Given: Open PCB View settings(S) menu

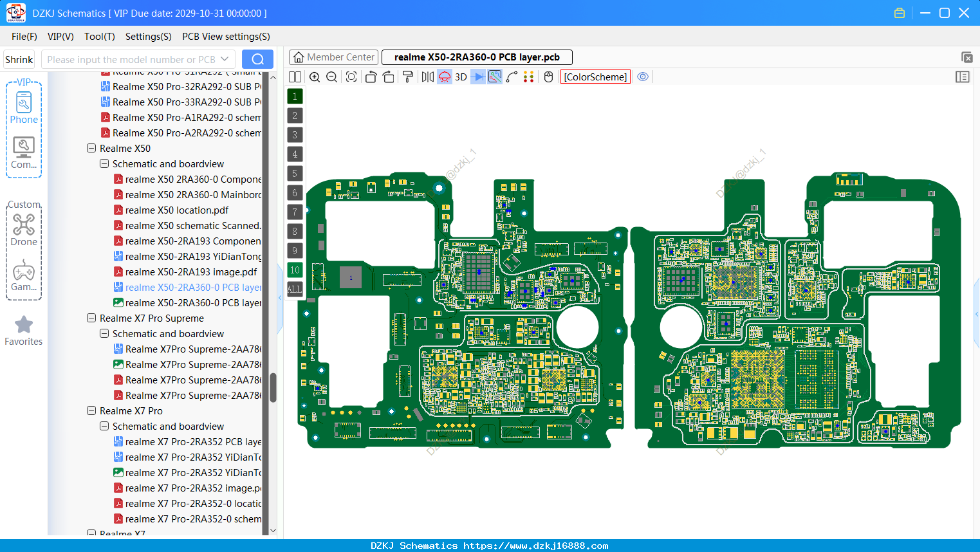Looking at the screenshot, I should [x=226, y=37].
